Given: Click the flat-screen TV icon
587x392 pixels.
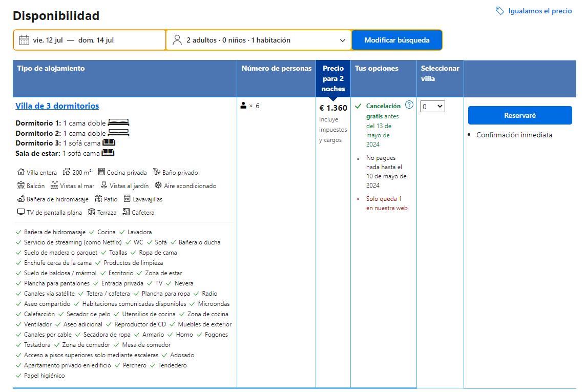Looking at the screenshot, I should point(21,212).
